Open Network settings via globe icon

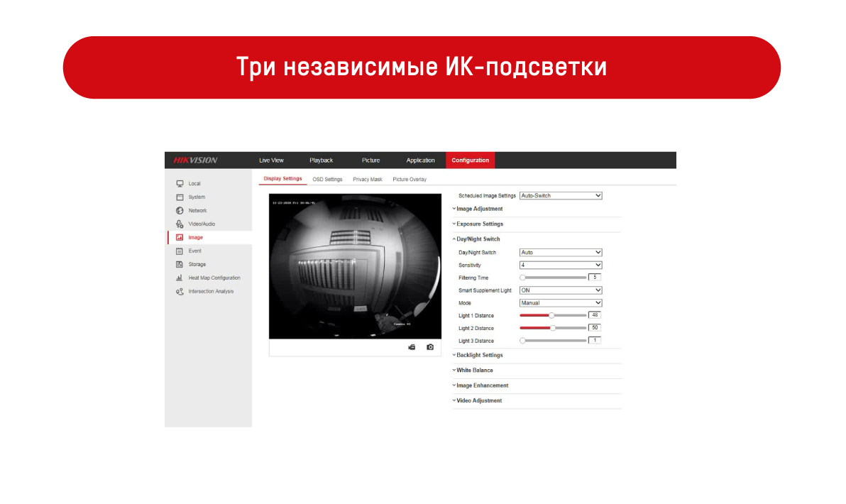coord(180,211)
